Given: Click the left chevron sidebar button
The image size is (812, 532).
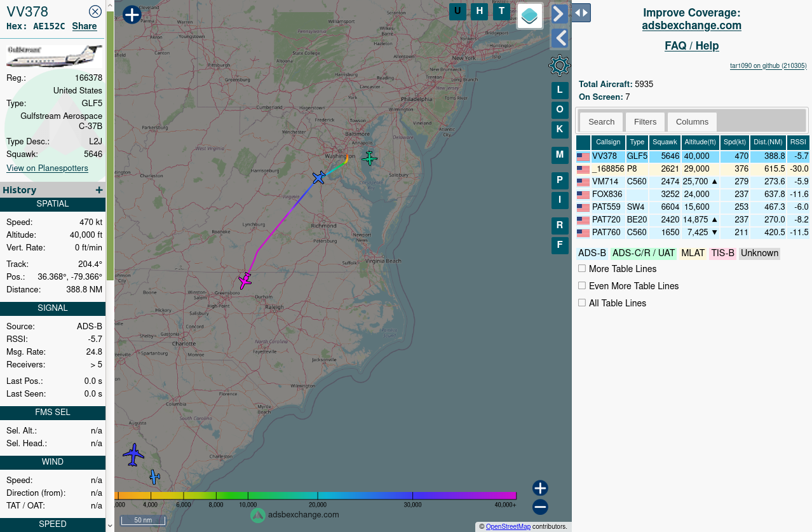Looking at the screenshot, I should point(559,38).
